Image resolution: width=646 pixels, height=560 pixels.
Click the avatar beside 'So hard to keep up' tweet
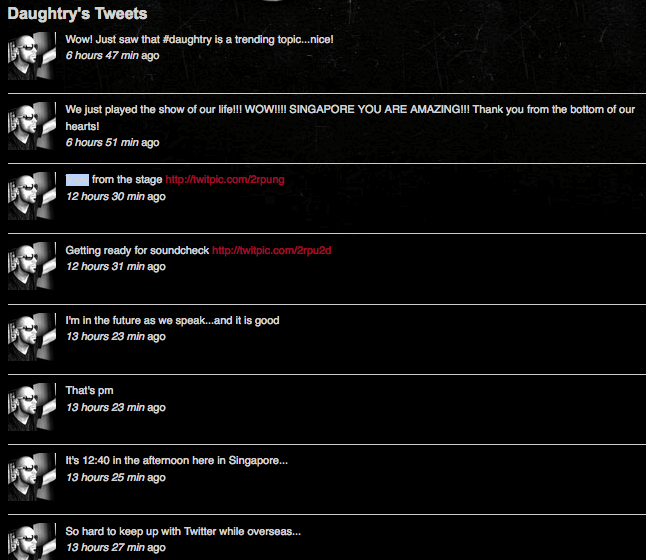(x=32, y=541)
